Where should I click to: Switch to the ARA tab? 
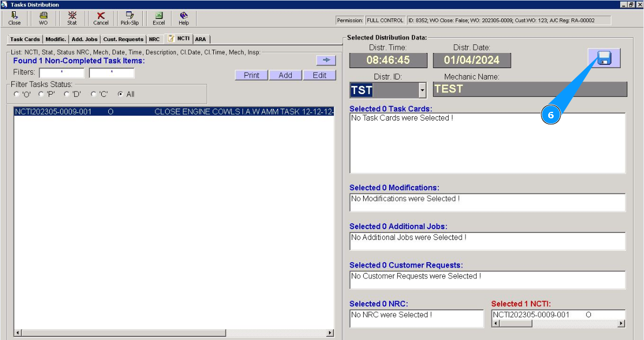coord(200,39)
